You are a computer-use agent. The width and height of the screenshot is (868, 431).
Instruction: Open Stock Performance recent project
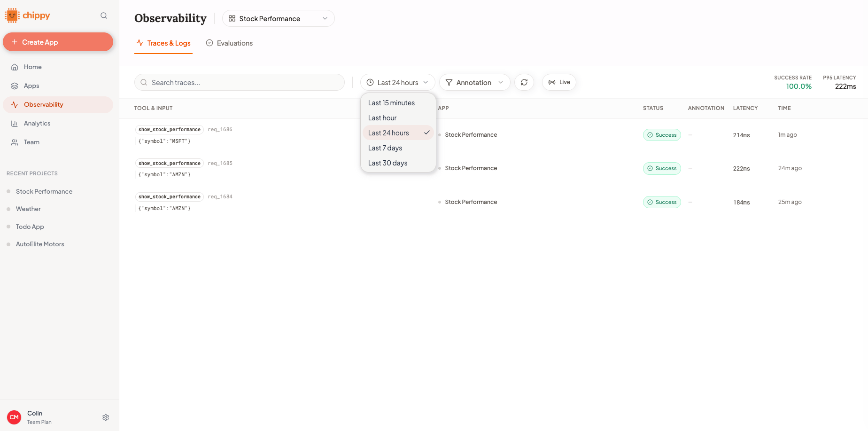coord(44,191)
